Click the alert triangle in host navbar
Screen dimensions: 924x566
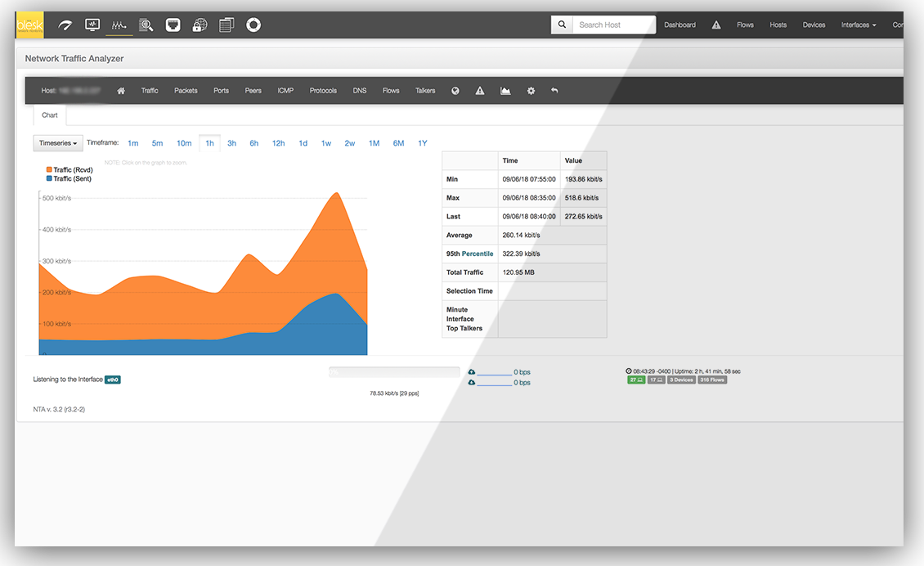pos(480,91)
